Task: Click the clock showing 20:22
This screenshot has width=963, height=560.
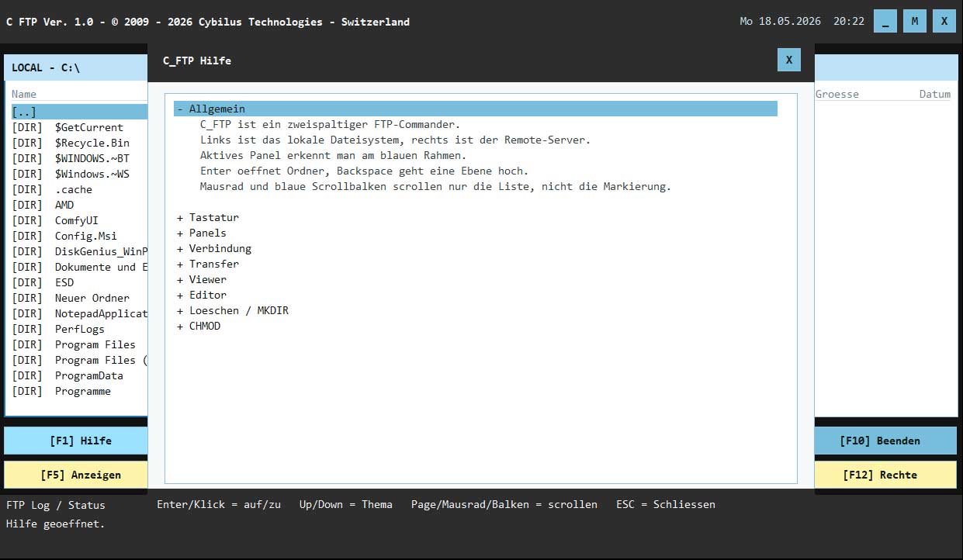Action: coord(849,22)
